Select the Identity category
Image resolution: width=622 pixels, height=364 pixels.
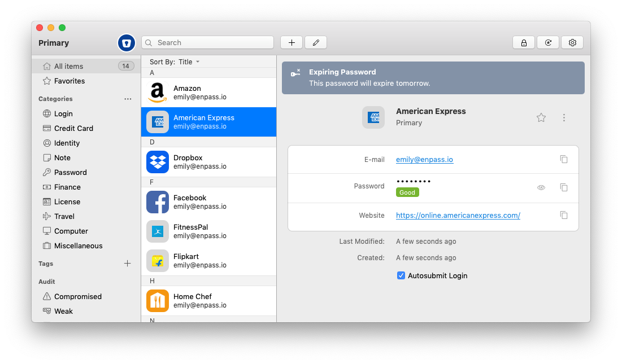point(86,143)
